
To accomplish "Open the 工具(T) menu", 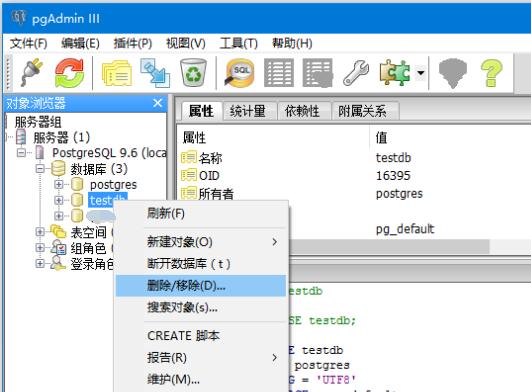I will pyautogui.click(x=238, y=43).
